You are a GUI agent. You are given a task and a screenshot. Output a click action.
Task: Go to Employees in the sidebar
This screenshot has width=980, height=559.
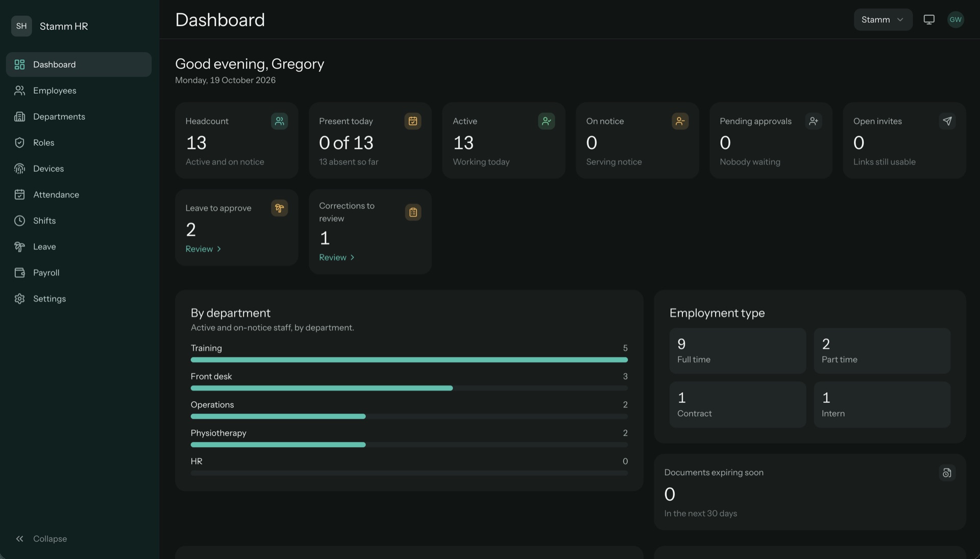[79, 90]
